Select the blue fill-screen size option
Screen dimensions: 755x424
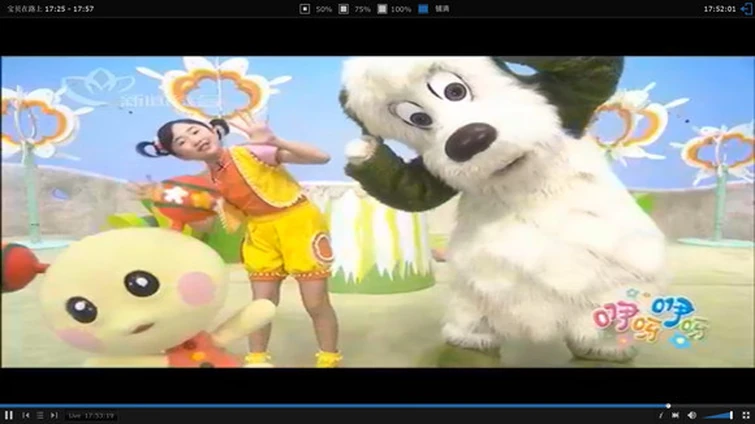423,9
